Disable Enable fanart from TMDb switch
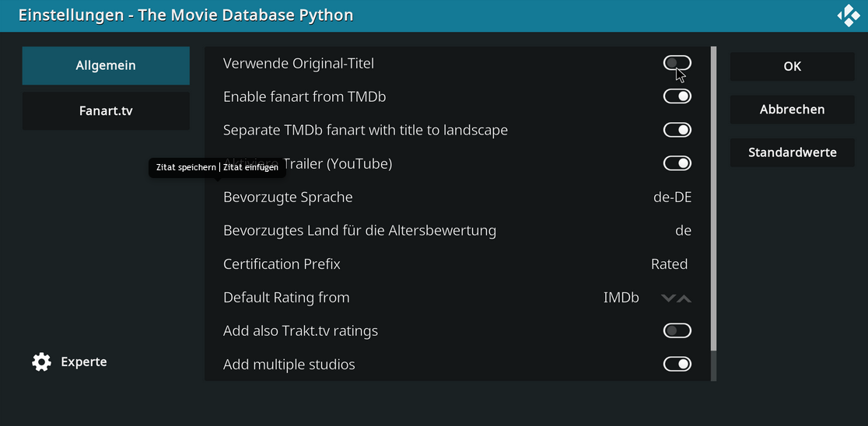The width and height of the screenshot is (868, 426). point(677,96)
